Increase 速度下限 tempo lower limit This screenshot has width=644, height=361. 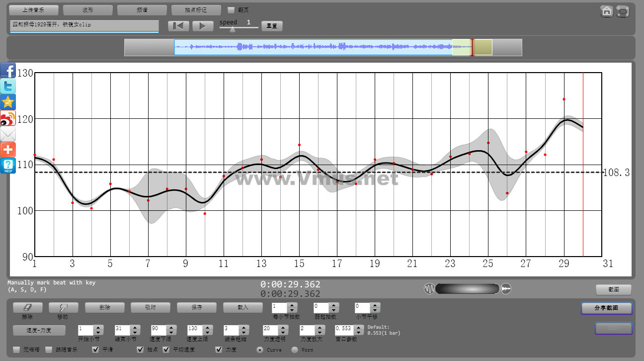click(x=171, y=328)
